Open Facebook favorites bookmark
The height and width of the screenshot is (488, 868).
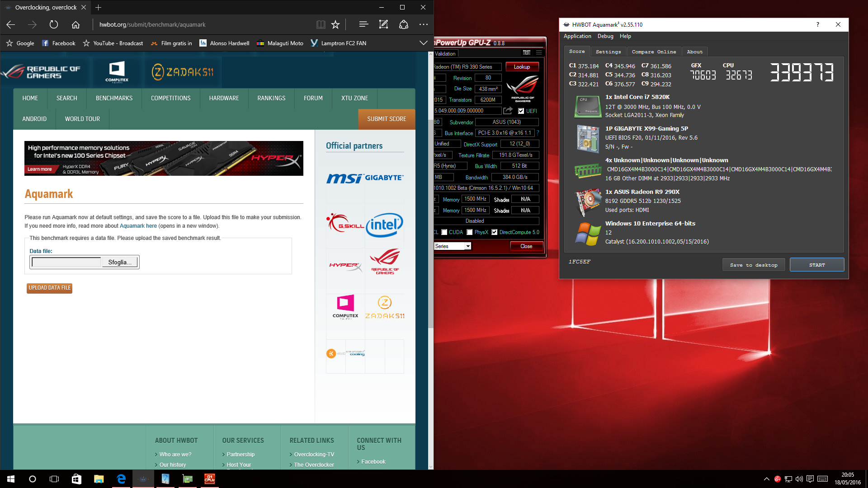pos(59,43)
